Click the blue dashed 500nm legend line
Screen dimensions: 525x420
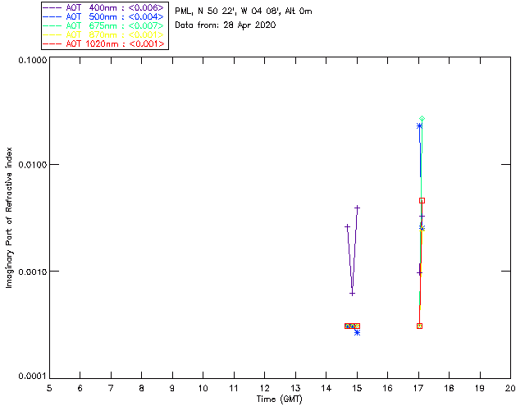[x=52, y=17]
